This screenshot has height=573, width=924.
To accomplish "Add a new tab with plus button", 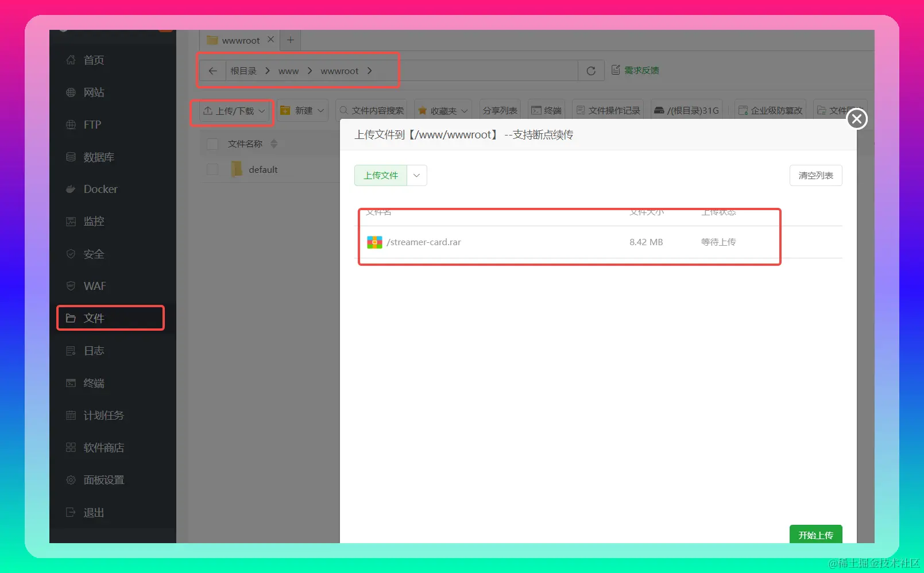I will pyautogui.click(x=291, y=40).
